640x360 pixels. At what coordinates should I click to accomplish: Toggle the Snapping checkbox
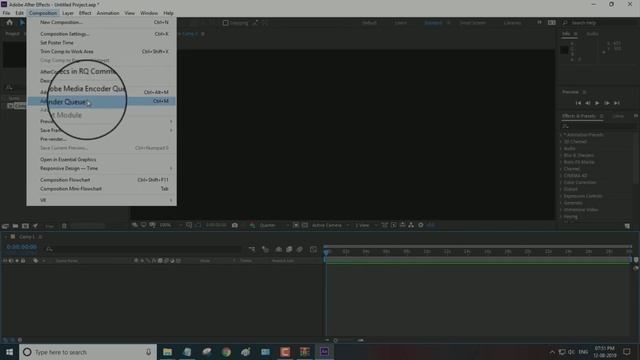(225, 23)
